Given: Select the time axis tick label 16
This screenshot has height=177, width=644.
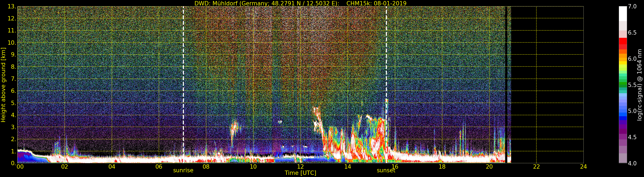Looking at the screenshot, I should point(395,167).
